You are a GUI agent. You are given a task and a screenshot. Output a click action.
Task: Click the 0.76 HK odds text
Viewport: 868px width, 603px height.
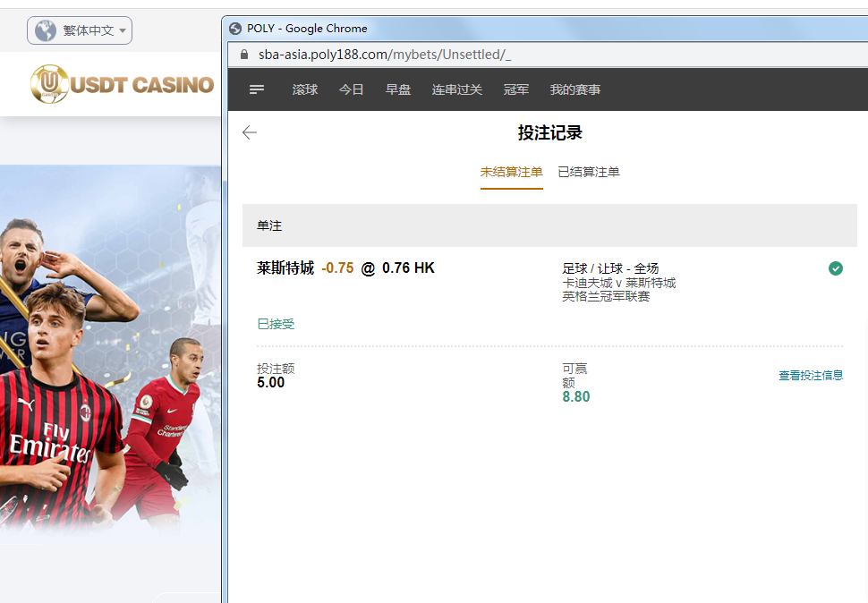[x=409, y=268]
